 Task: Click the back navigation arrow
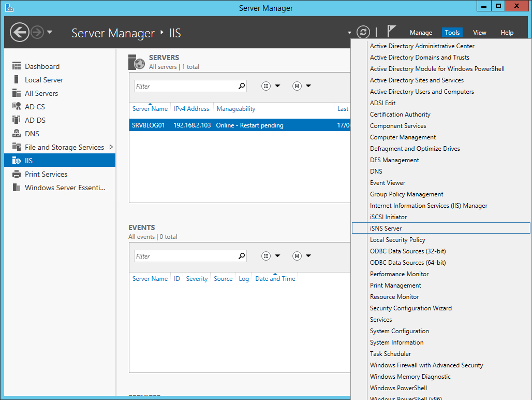[x=19, y=32]
